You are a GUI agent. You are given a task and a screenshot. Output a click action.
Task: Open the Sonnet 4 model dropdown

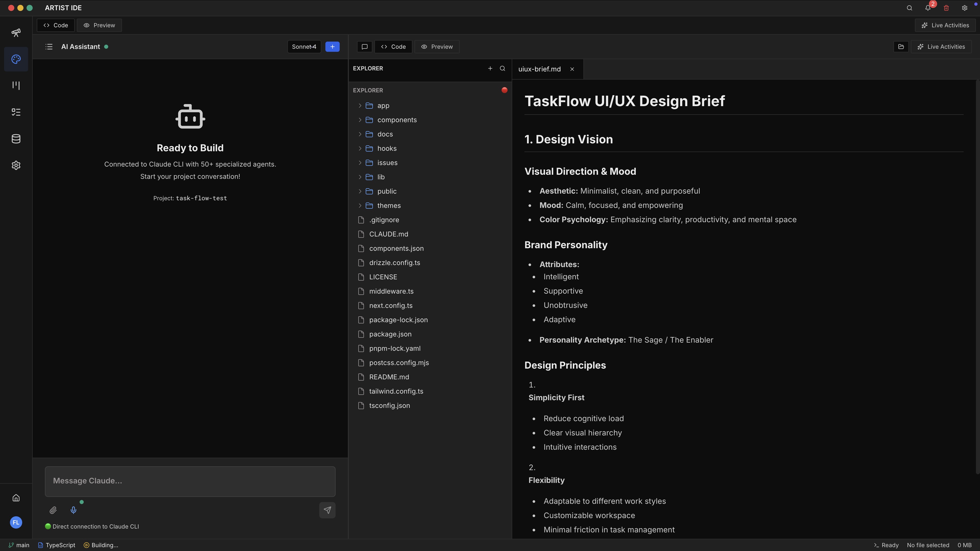click(304, 47)
